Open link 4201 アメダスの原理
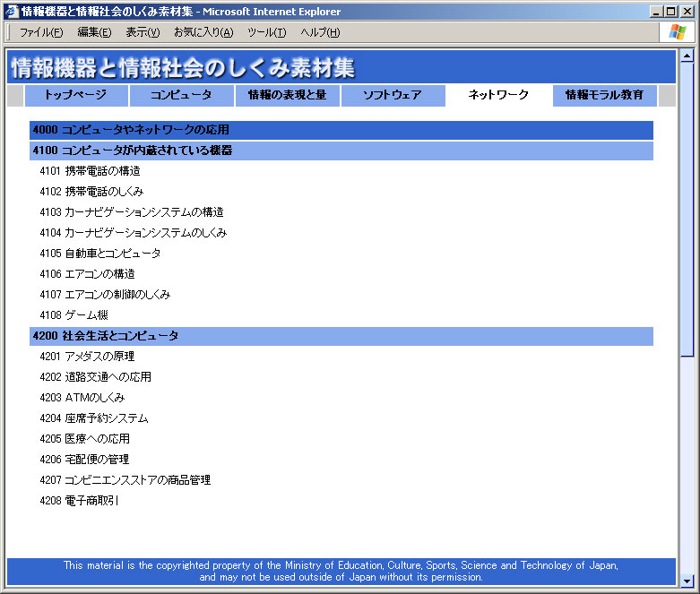700x594 pixels. [x=93, y=357]
